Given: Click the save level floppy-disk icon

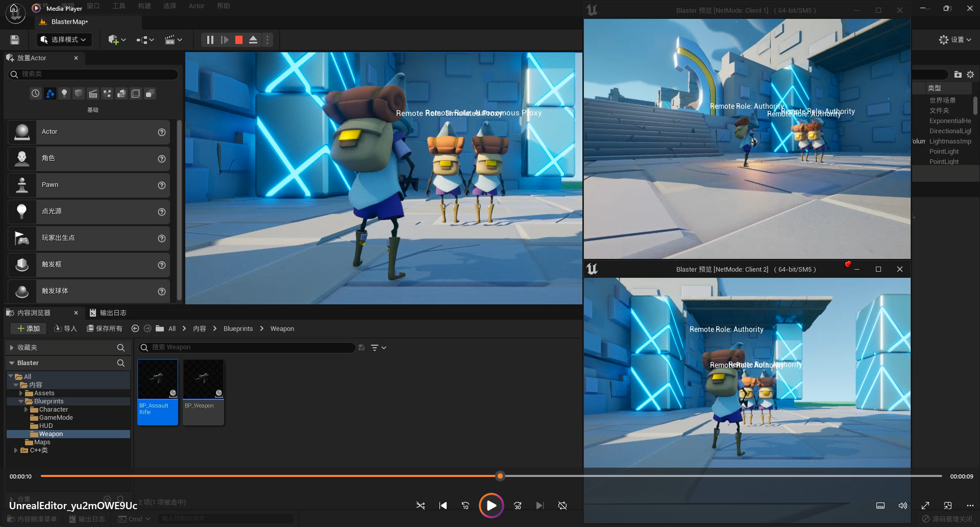Looking at the screenshot, I should pos(15,40).
